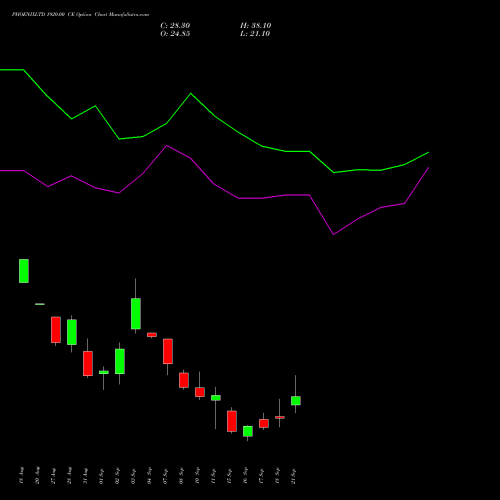
Task: Click the 28 Aug date axis label
Action: 69,475
